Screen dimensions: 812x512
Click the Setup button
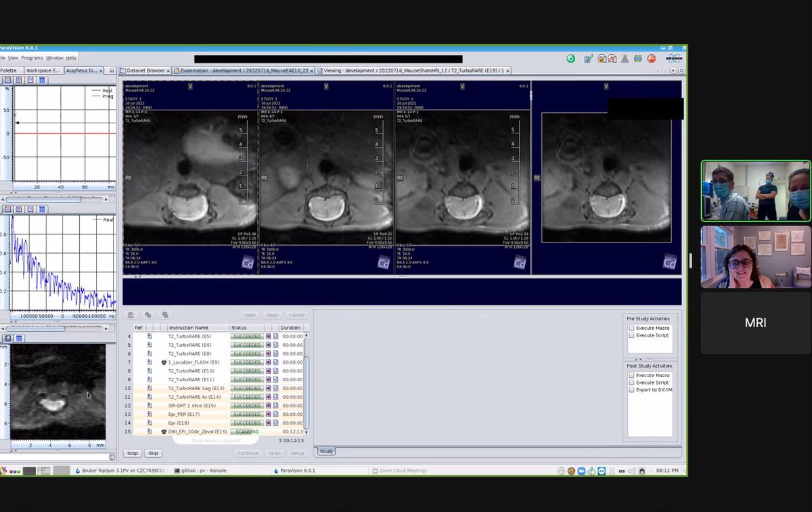pyautogui.click(x=297, y=453)
